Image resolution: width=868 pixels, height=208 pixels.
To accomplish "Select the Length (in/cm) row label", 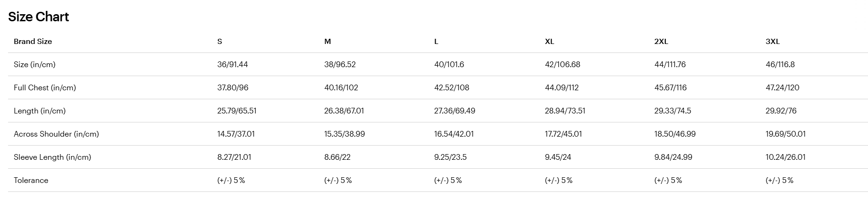I will pos(40,111).
